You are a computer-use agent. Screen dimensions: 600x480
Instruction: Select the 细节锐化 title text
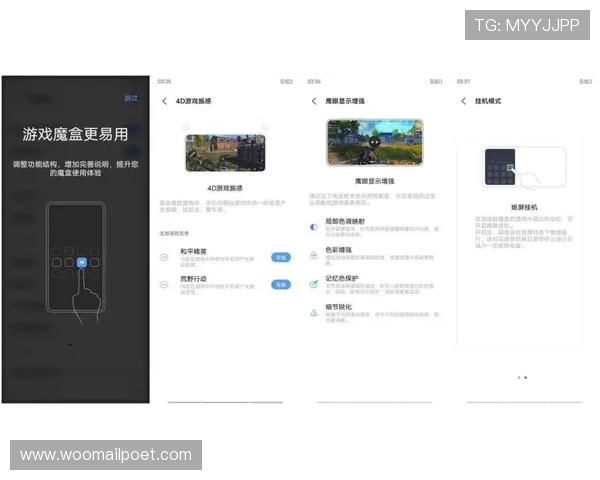pos(339,307)
